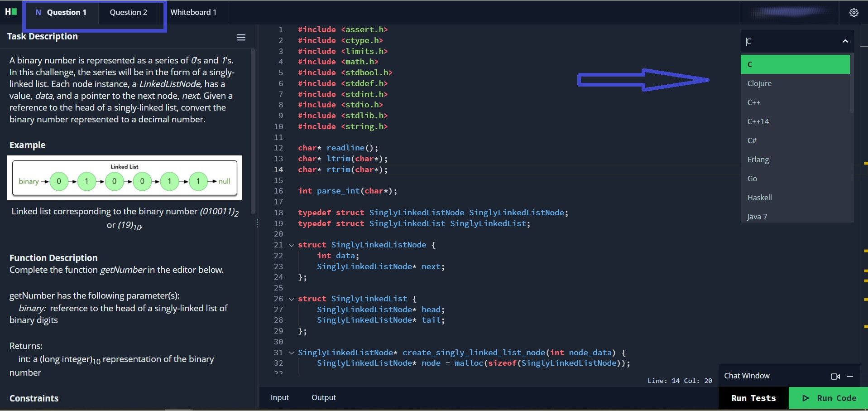Click the hamburger menu beside Task Description
This screenshot has width=868, height=411.
coord(241,38)
